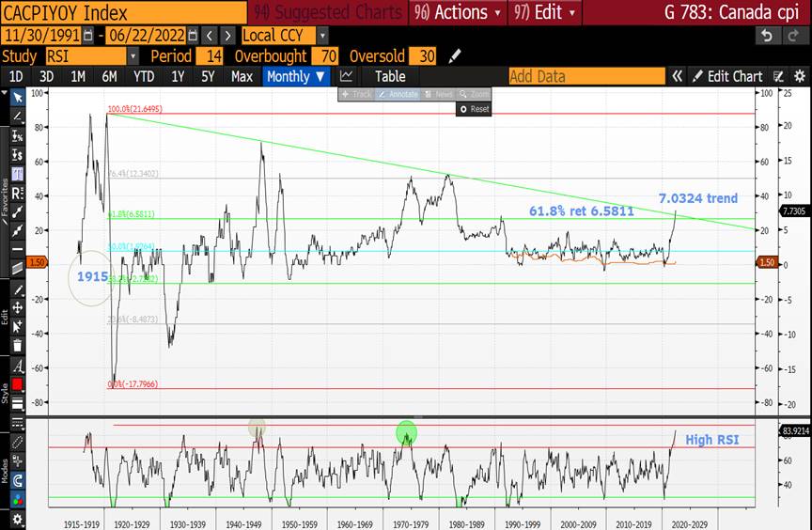The image size is (812, 530).
Task: Click the Reset button
Action: 475,109
